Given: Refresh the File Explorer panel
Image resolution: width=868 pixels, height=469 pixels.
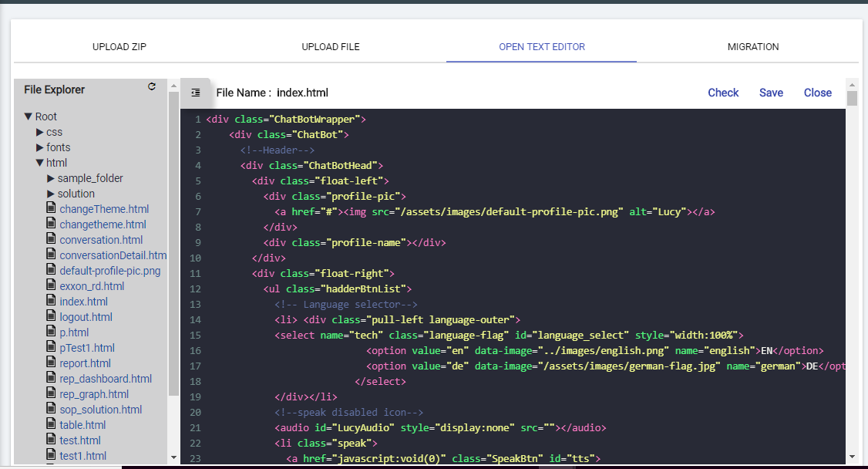Looking at the screenshot, I should click(152, 86).
